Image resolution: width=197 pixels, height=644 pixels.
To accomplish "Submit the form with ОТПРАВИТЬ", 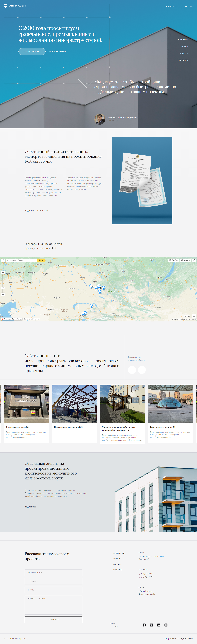I will [53, 620].
